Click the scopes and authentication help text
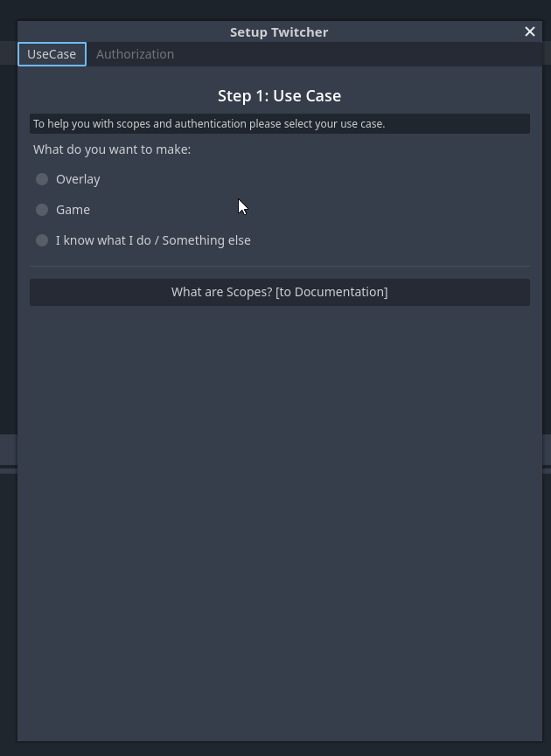Viewport: 551px width, 756px height. click(209, 124)
